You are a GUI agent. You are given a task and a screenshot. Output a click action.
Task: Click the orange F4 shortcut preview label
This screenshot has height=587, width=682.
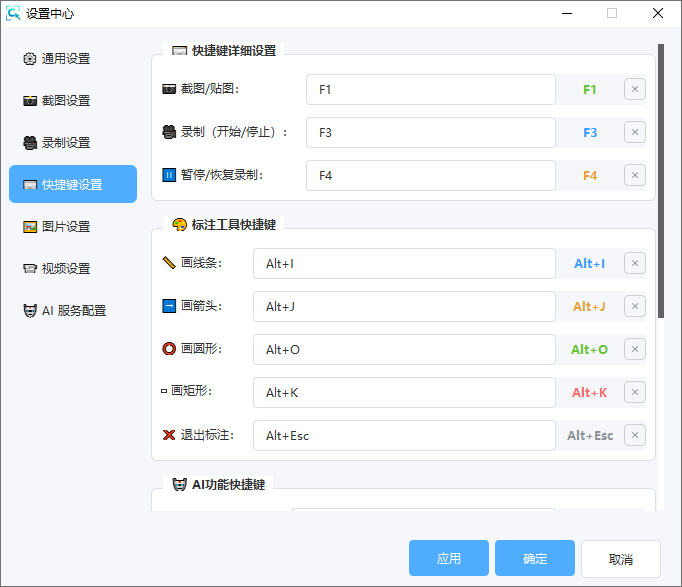pyautogui.click(x=590, y=175)
